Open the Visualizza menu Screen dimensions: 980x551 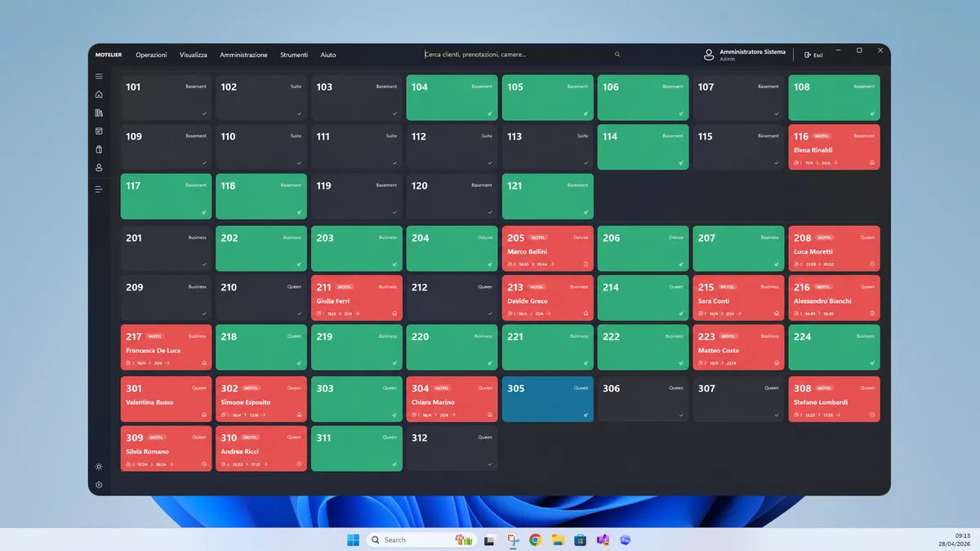pos(194,55)
